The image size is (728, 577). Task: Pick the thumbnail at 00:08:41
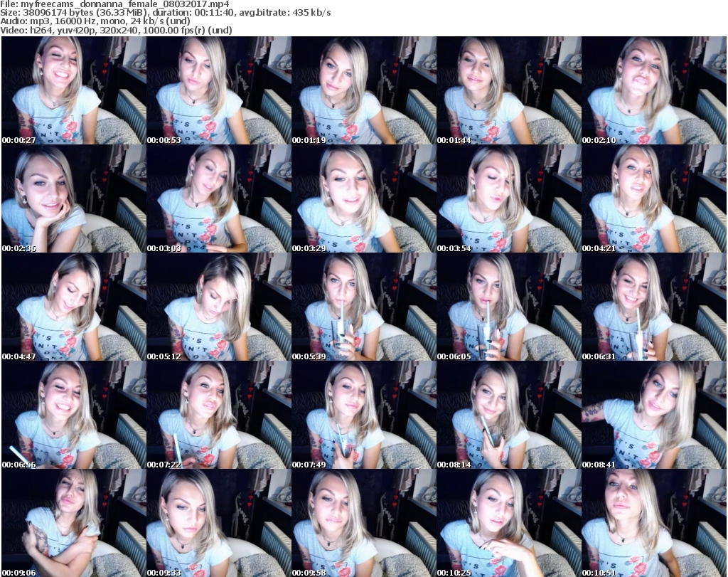tap(654, 415)
